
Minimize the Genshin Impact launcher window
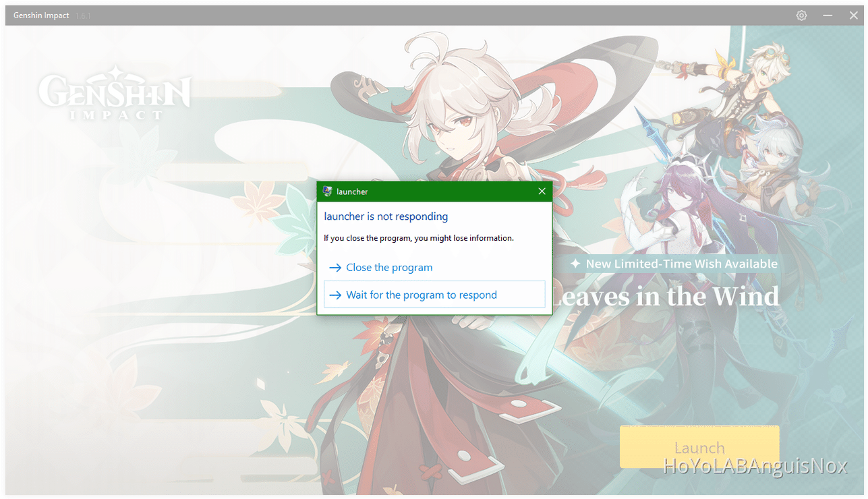tap(828, 15)
